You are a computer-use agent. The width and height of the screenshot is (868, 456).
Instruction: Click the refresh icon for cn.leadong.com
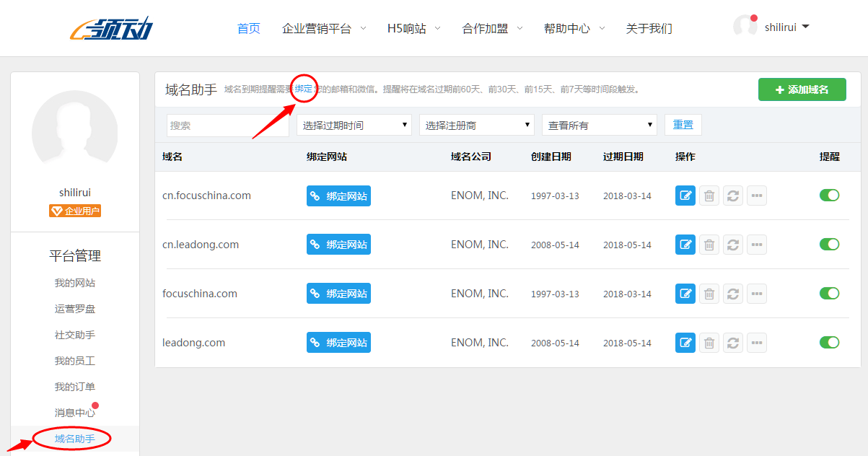732,244
